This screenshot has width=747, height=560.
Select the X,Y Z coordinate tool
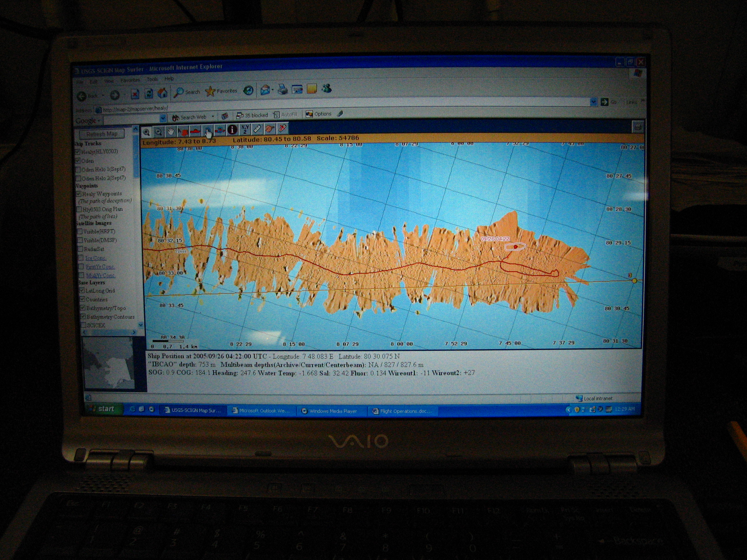point(245,129)
